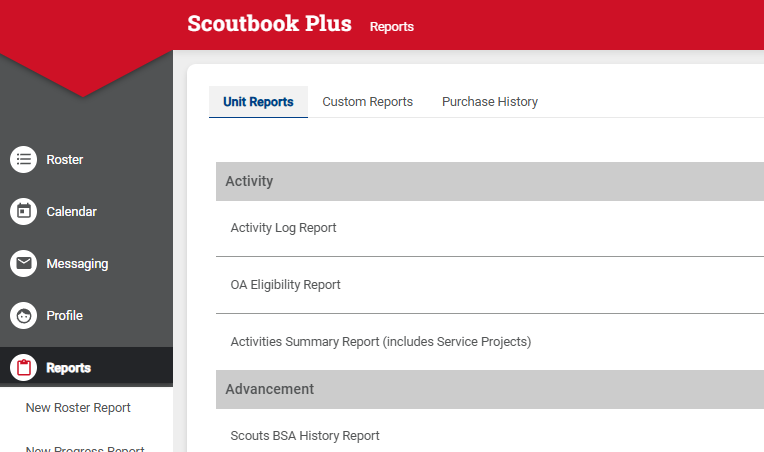Click the Advancement section header
This screenshot has width=764, height=452.
490,389
